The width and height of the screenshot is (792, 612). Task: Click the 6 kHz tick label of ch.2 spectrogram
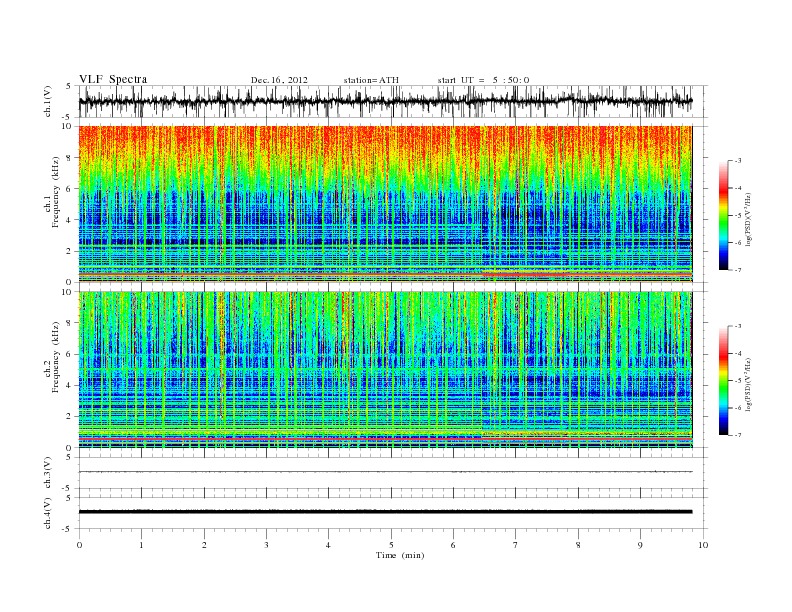click(x=70, y=354)
